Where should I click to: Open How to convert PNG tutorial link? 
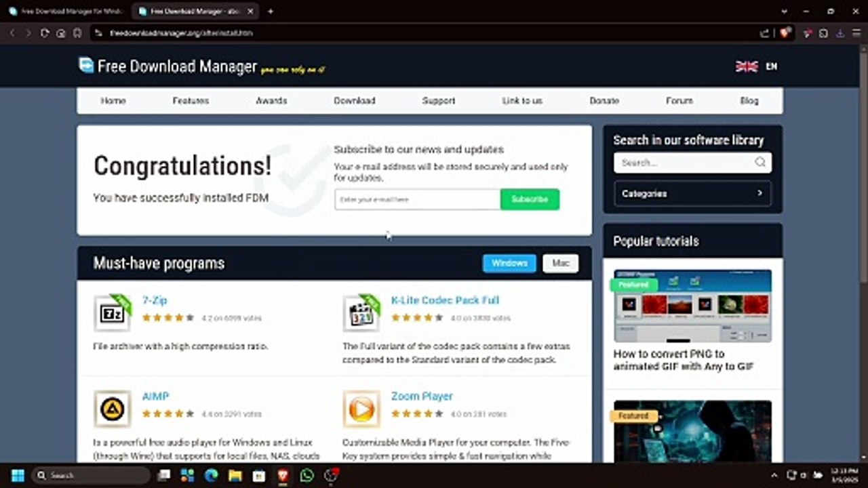pos(683,360)
